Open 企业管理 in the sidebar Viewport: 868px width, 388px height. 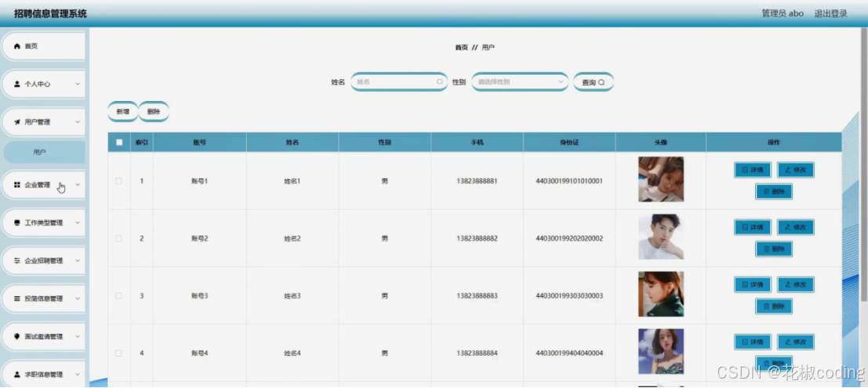pos(44,185)
